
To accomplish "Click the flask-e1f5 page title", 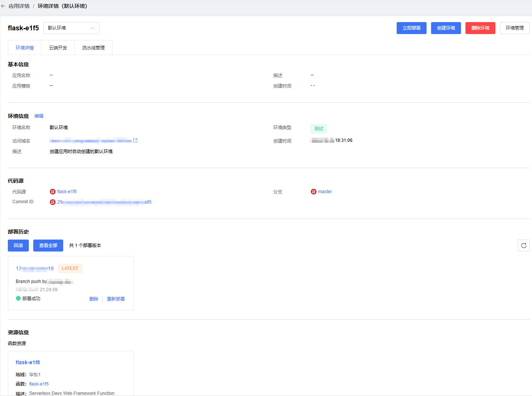I will [x=23, y=28].
